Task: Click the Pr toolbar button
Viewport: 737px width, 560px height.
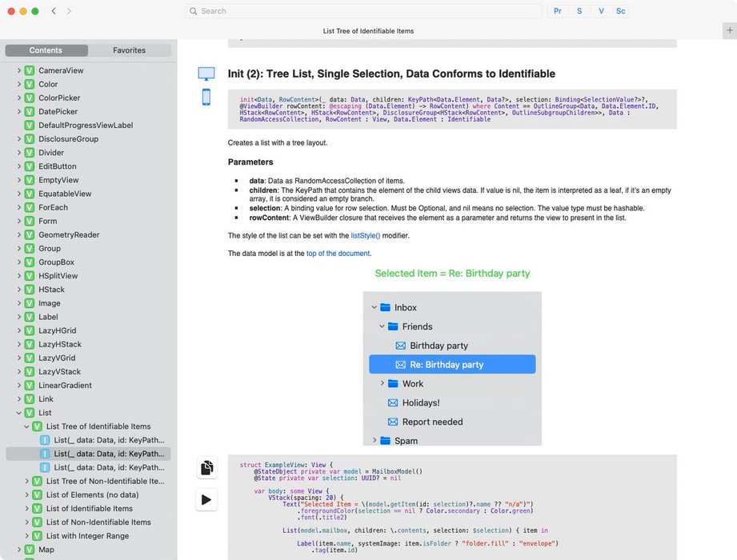Action: click(557, 11)
